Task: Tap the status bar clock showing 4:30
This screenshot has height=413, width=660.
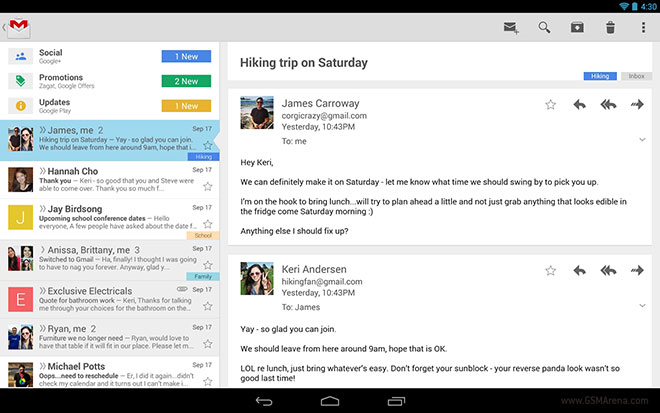Action: [x=649, y=6]
